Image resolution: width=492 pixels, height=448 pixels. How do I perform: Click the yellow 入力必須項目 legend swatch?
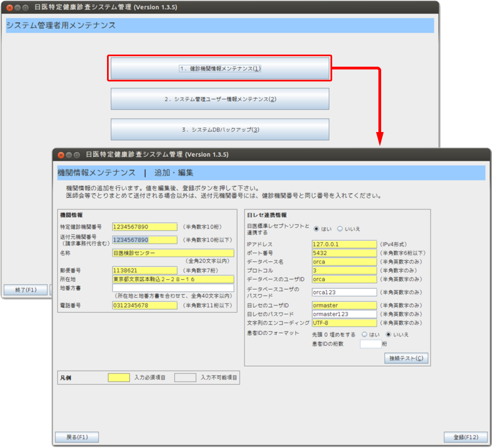pos(119,378)
